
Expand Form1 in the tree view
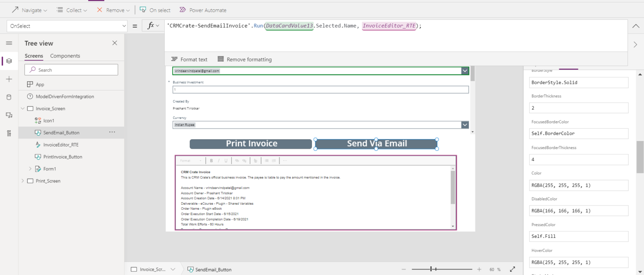tap(29, 168)
